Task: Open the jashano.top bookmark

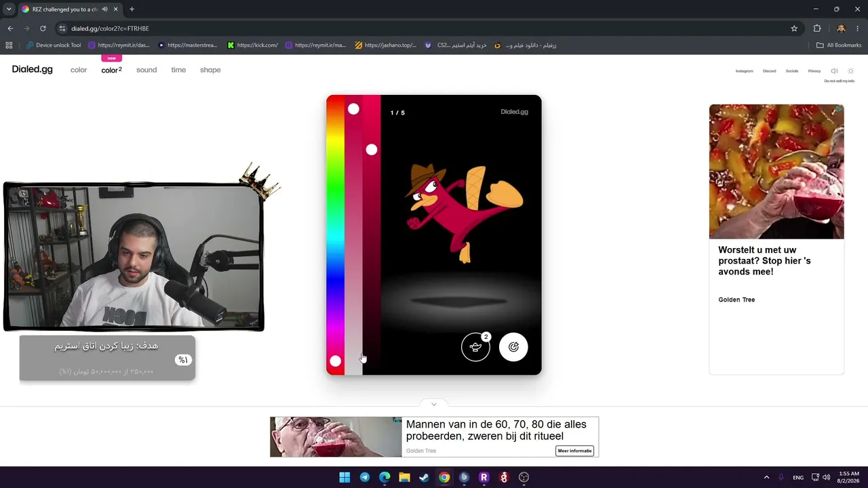Action: 386,45
